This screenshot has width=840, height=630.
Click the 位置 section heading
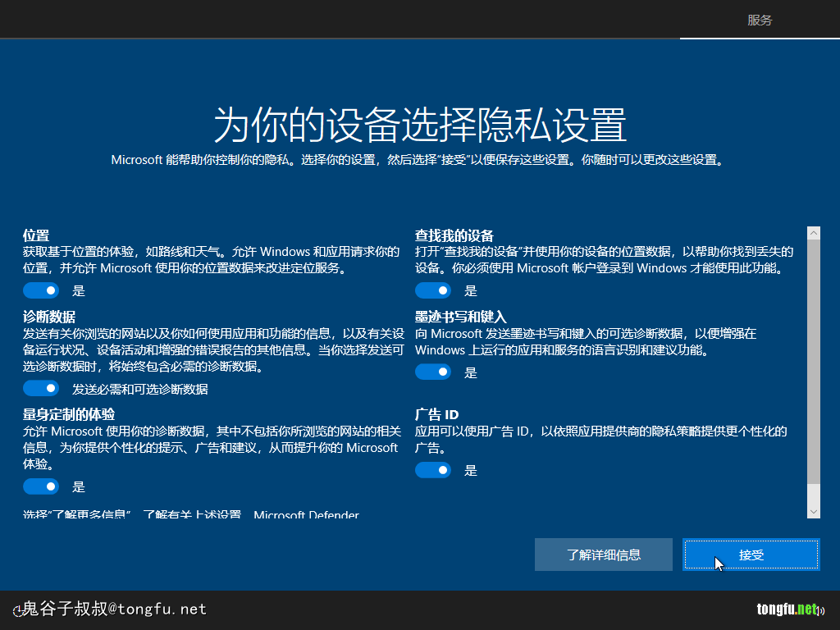pos(36,235)
